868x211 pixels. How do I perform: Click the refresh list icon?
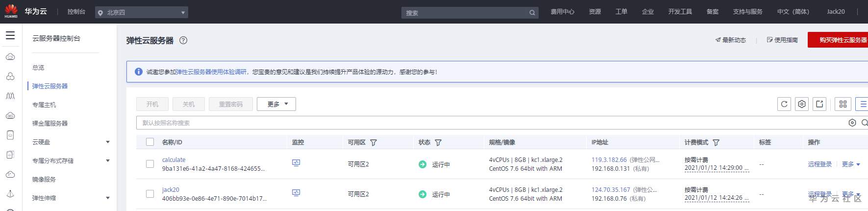(784, 104)
